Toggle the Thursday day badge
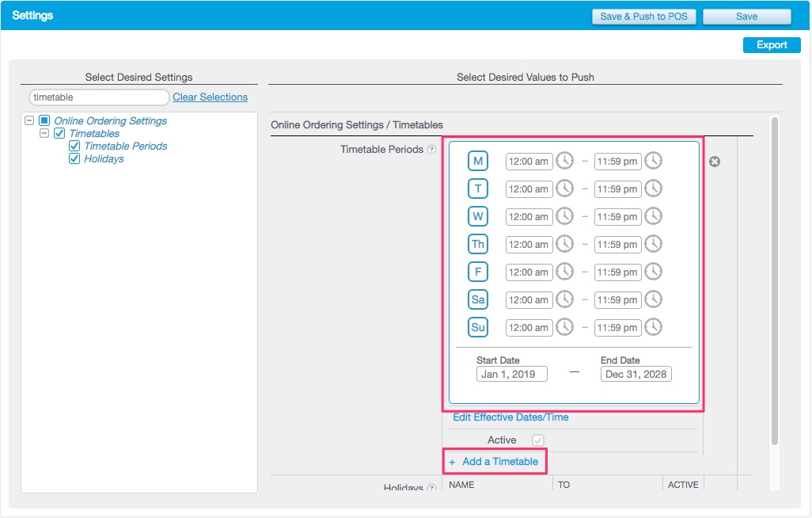Image resolution: width=812 pixels, height=518 pixels. pos(478,244)
